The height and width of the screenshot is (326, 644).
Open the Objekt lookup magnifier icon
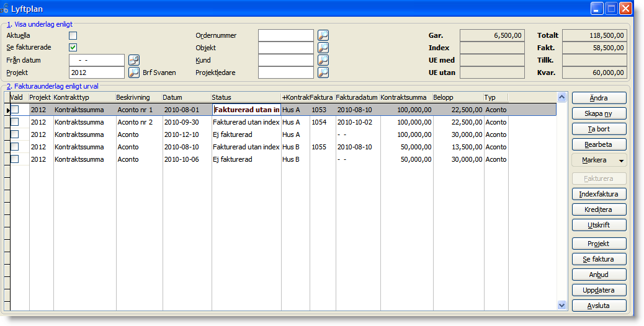[323, 48]
